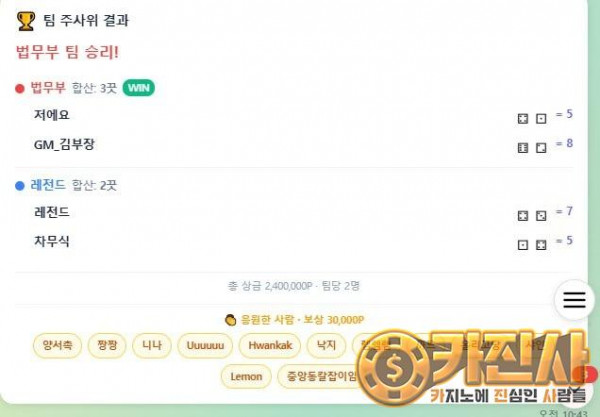Select the Hwankak supporter chip
The width and height of the screenshot is (600, 417).
point(270,345)
